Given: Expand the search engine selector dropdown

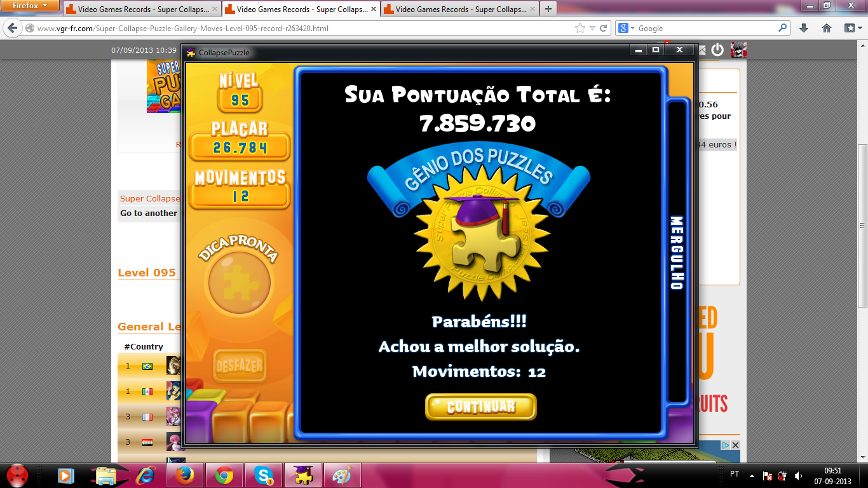Looking at the screenshot, I should 627,28.
